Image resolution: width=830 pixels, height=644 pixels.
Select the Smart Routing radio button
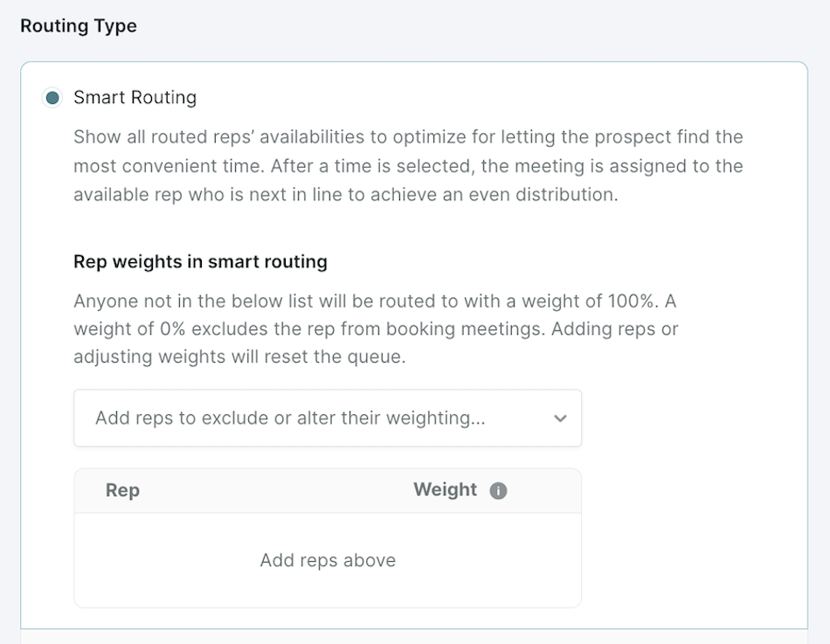coord(52,98)
